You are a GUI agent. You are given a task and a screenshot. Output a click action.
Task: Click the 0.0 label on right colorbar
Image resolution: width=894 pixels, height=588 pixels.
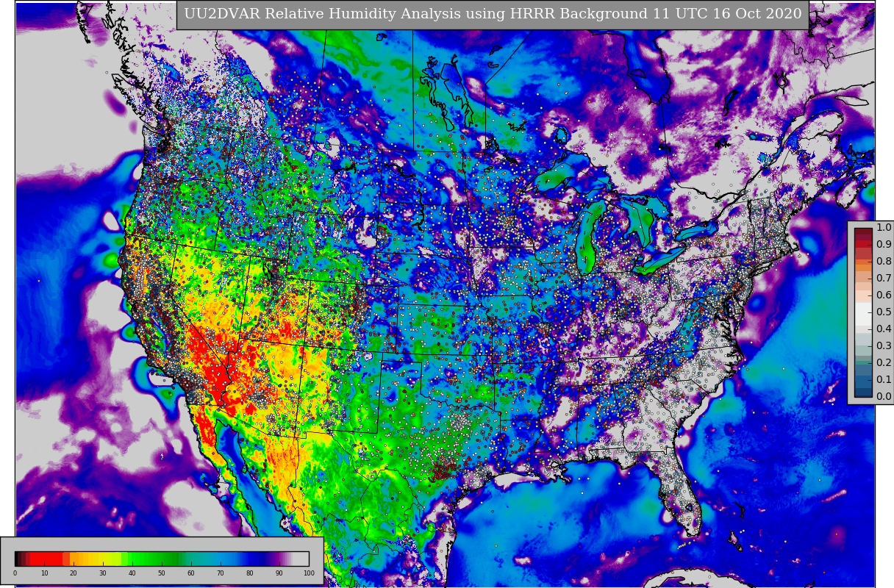(883, 397)
